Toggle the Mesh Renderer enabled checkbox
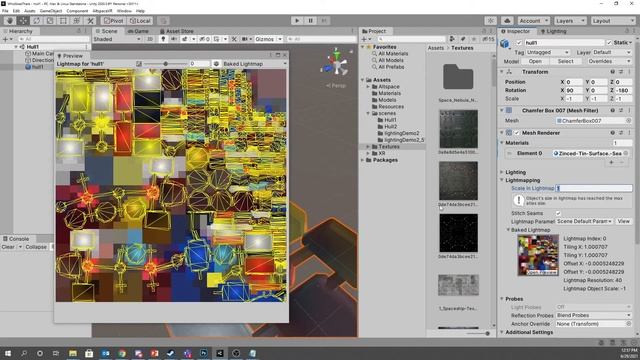Image resolution: width=640 pixels, height=360 pixels. [517, 133]
